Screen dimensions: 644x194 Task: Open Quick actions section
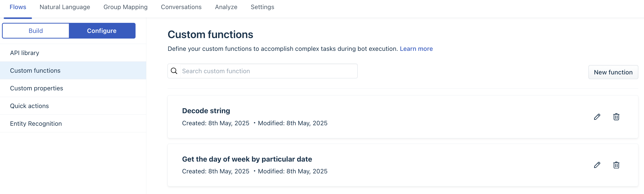tap(29, 106)
